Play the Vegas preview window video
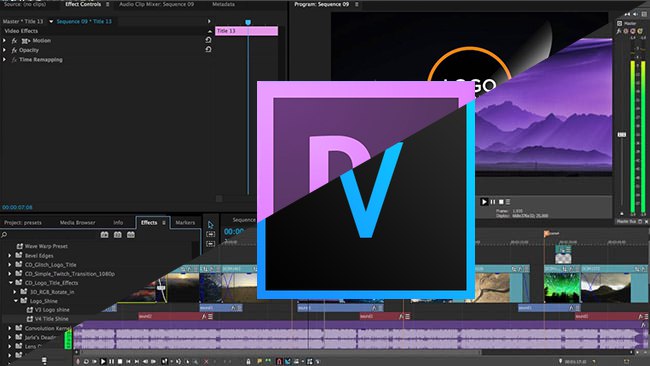Screen dimensions: 650x366 click(x=484, y=202)
